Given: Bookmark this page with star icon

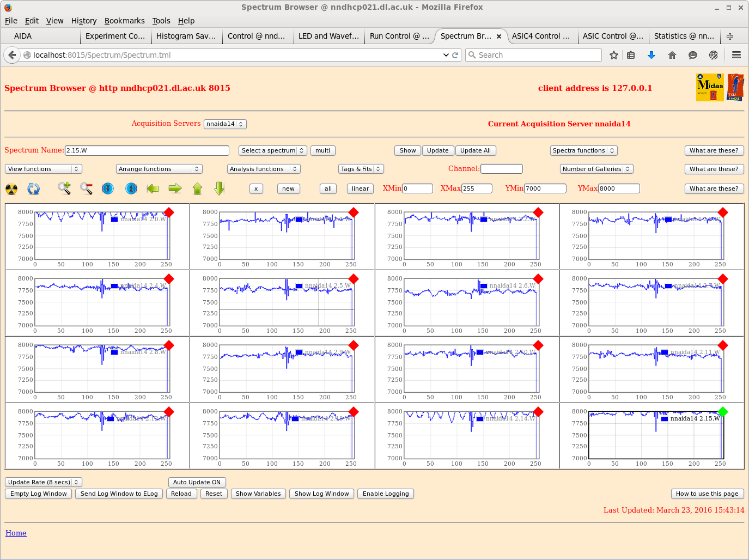Looking at the screenshot, I should point(614,55).
